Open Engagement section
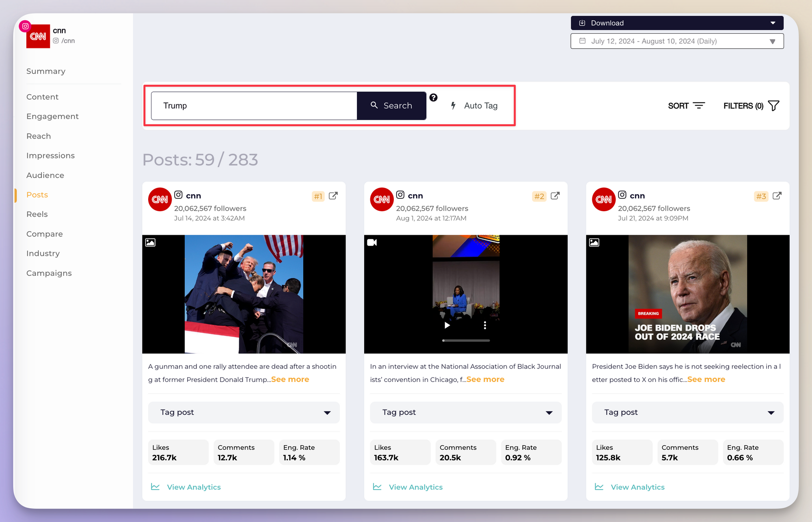The width and height of the screenshot is (812, 522). pos(52,116)
